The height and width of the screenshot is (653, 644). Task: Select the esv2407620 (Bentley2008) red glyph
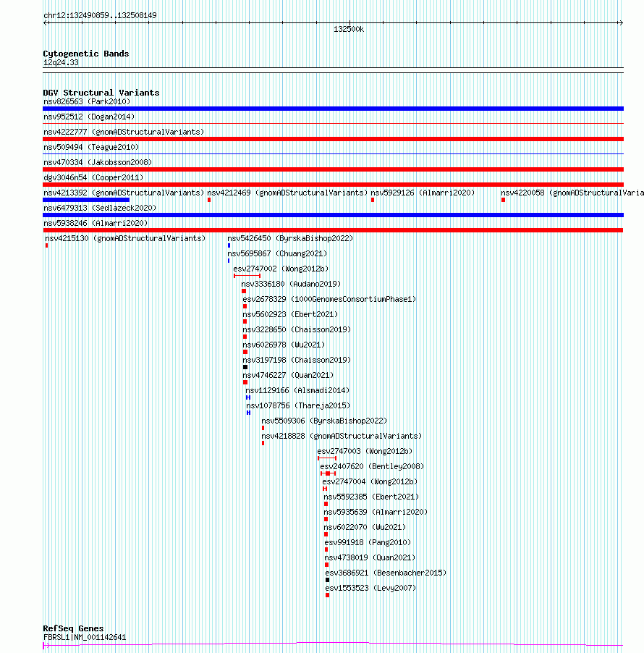(x=328, y=473)
